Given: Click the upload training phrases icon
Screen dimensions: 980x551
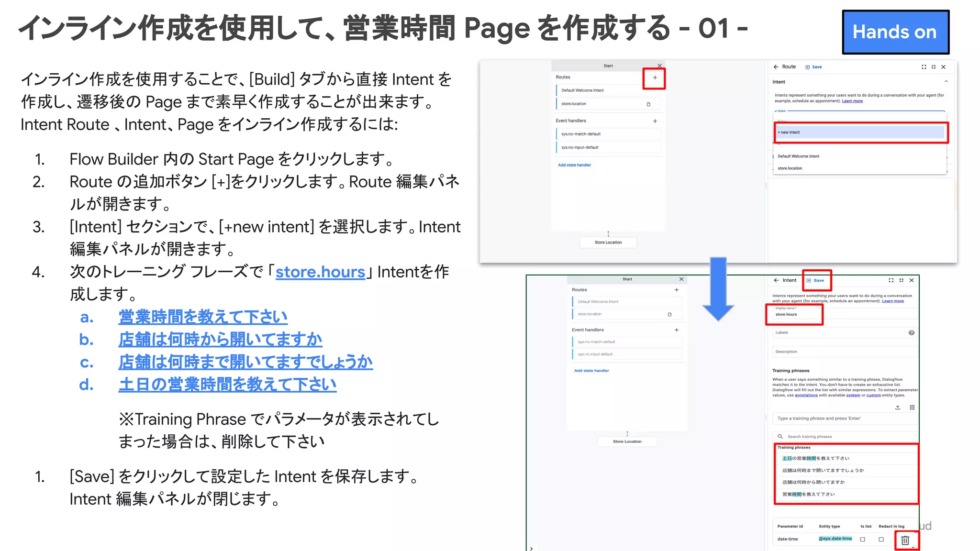Looking at the screenshot, I should point(898,408).
